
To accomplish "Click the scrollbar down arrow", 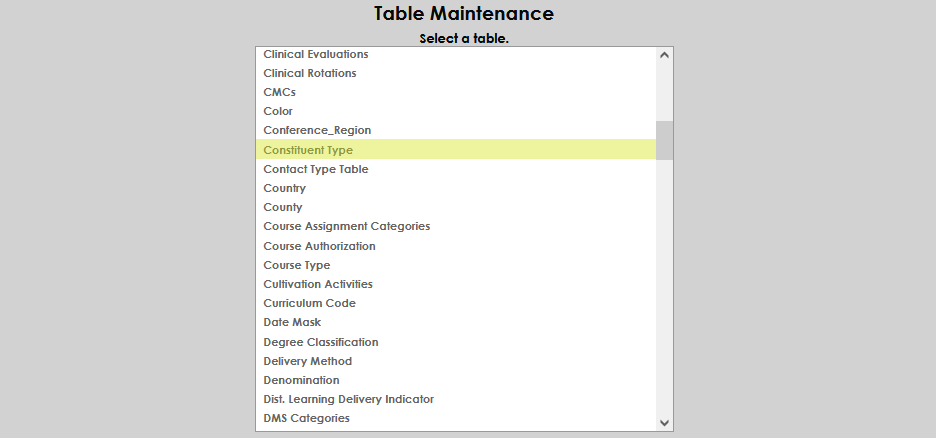I will point(665,423).
